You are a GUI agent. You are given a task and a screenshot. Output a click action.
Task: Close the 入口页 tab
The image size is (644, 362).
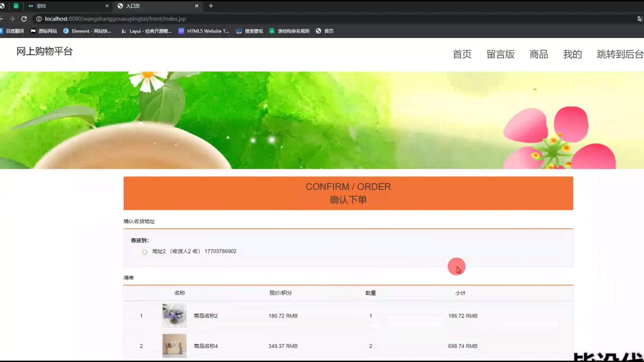pyautogui.click(x=197, y=6)
